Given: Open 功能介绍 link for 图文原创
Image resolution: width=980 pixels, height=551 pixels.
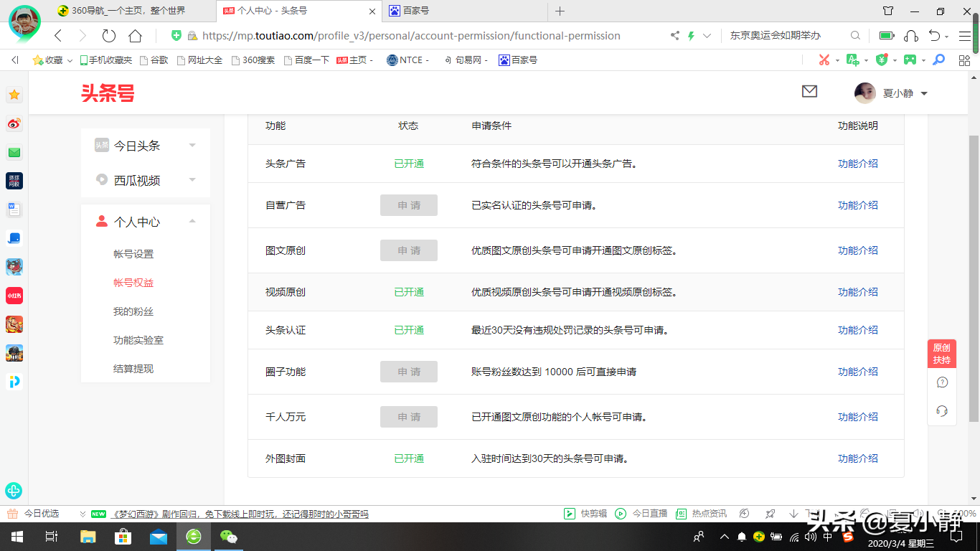Looking at the screenshot, I should 858,250.
